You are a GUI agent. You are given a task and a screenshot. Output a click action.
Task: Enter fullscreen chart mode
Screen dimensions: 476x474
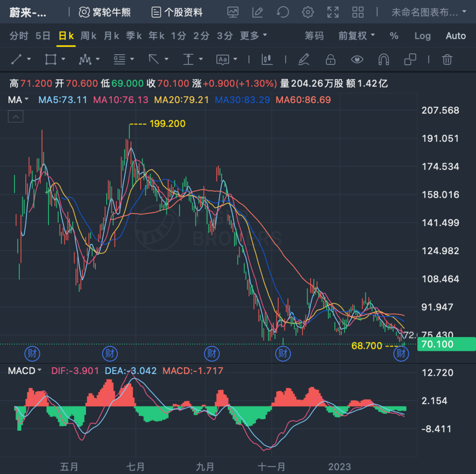coord(333,12)
